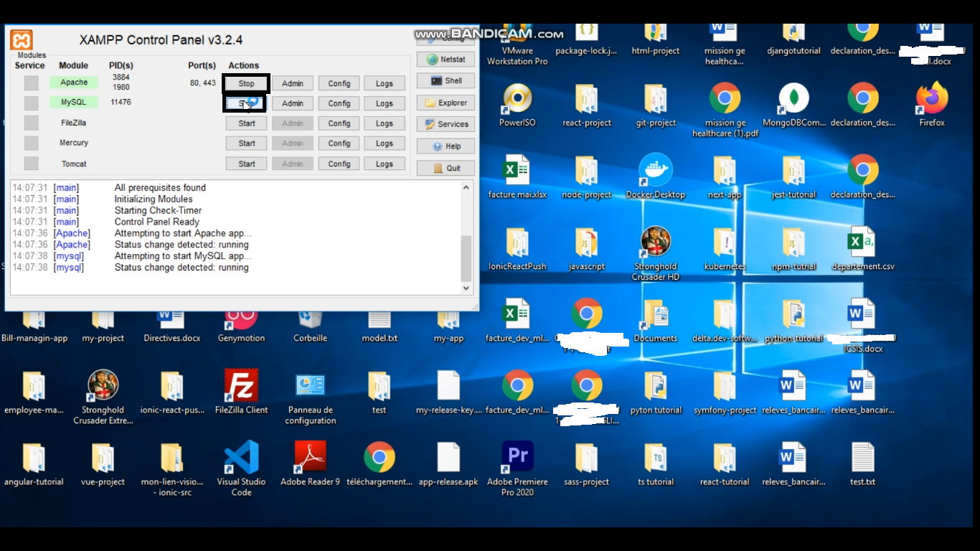This screenshot has height=551, width=980.
Task: Open XAMPP Help
Action: tap(446, 146)
